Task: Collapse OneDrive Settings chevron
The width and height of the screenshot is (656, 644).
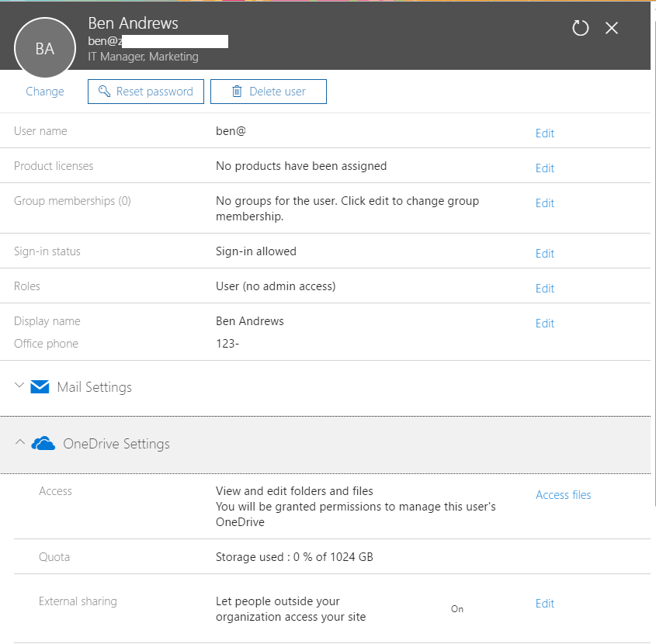Action: 19,442
